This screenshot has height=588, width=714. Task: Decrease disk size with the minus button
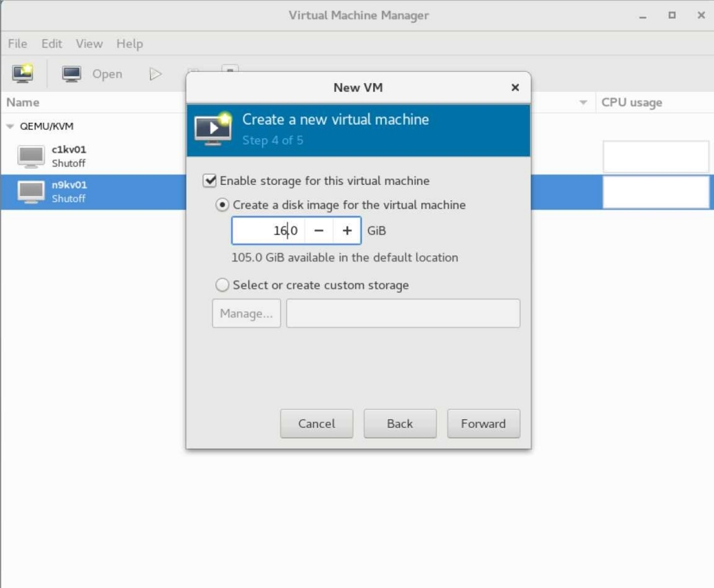319,230
